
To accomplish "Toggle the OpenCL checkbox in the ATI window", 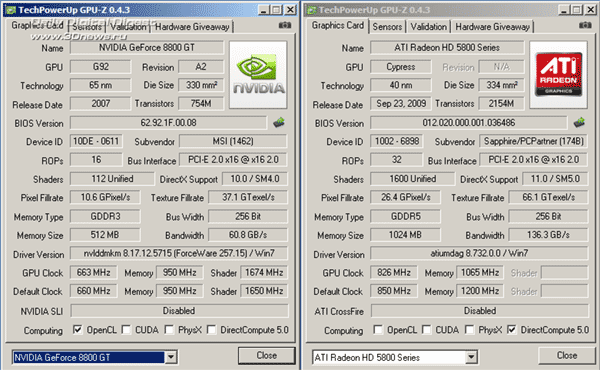I will (x=378, y=329).
